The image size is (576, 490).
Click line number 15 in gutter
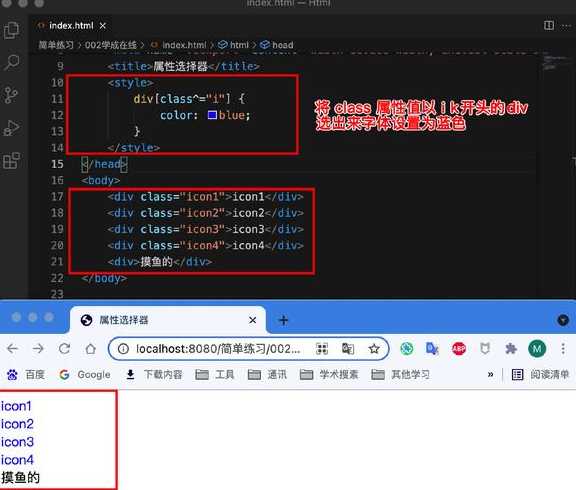57,164
